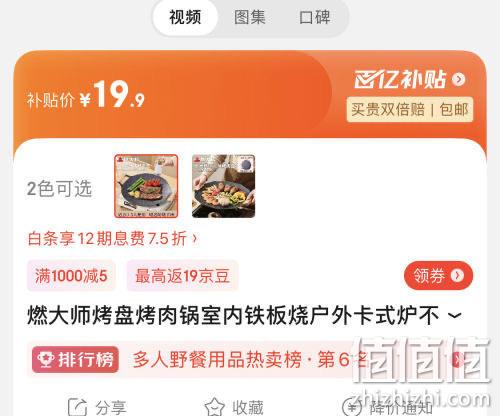Select the 口碑 tab
The image size is (500, 416).
point(314,17)
